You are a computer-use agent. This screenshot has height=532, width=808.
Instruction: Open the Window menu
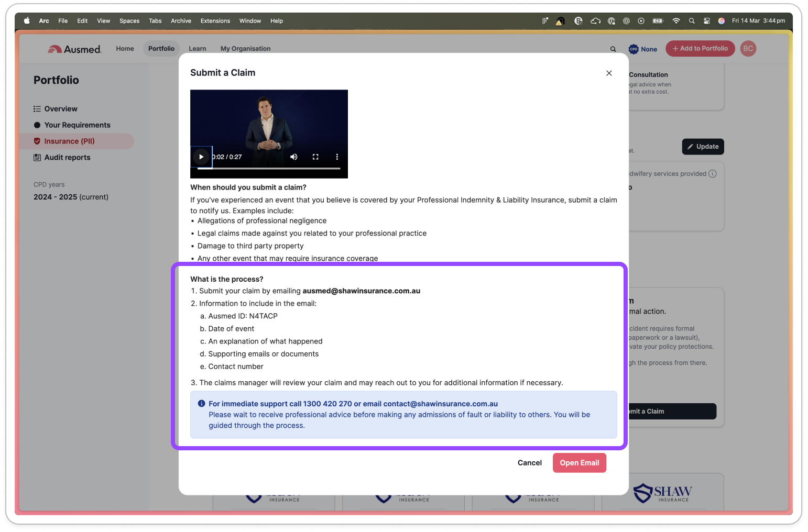pyautogui.click(x=250, y=21)
